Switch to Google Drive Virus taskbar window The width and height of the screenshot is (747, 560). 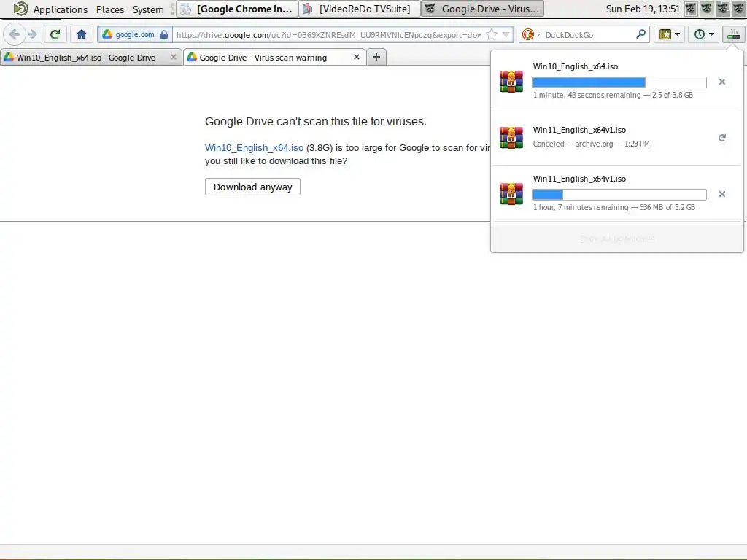(x=482, y=9)
